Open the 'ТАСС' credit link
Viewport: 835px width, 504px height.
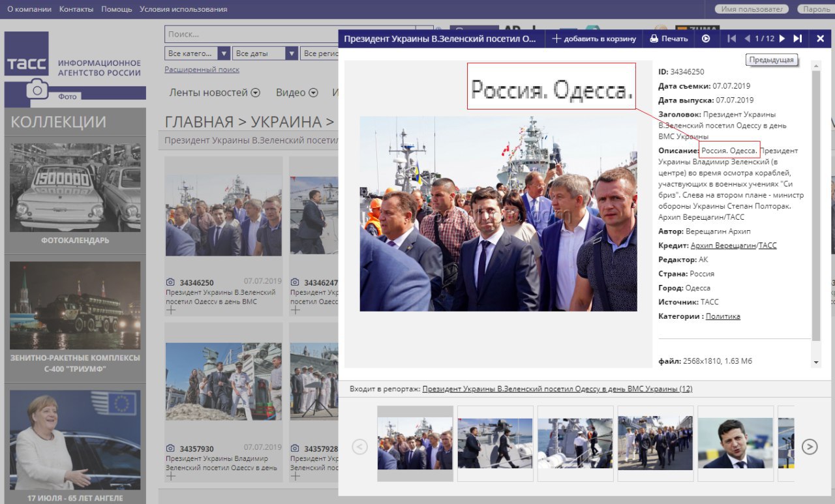[768, 245]
